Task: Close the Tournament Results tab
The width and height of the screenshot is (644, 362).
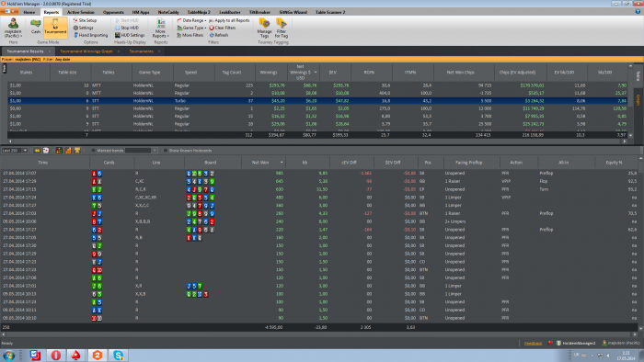Action: 50,51
